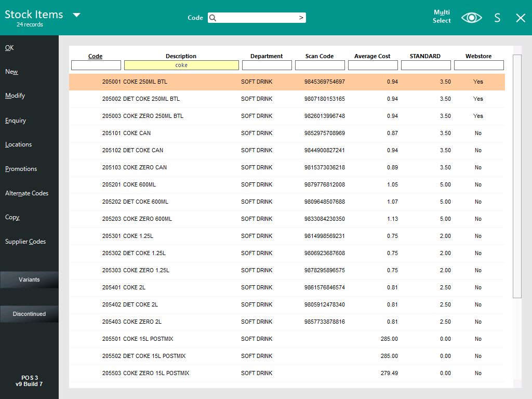Select row 205101 COKE CAN
Viewport: 532px width, 399px height.
[x=287, y=134]
